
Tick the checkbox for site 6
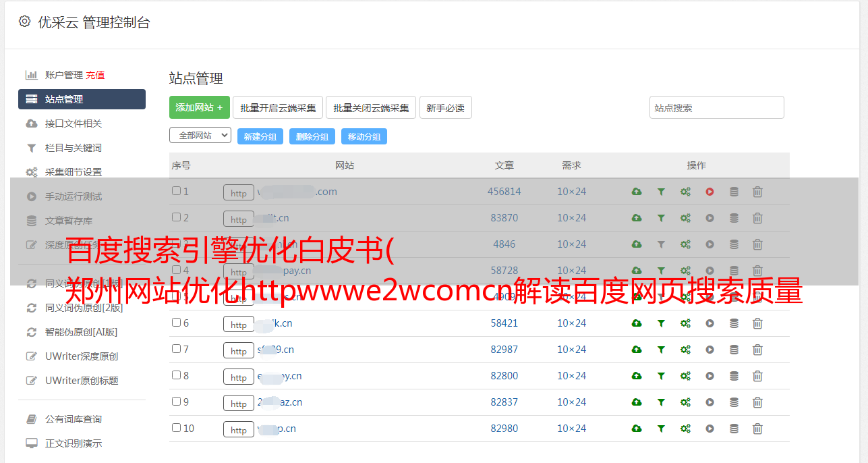tap(176, 323)
